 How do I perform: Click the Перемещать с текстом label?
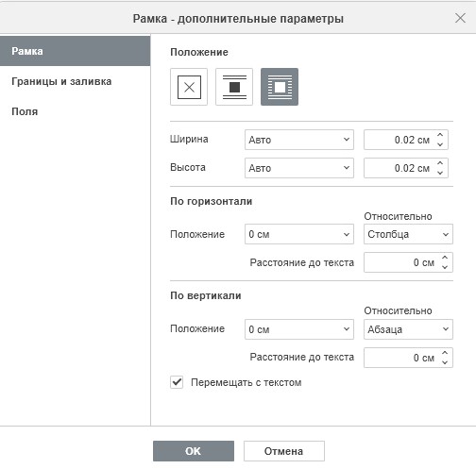(246, 382)
